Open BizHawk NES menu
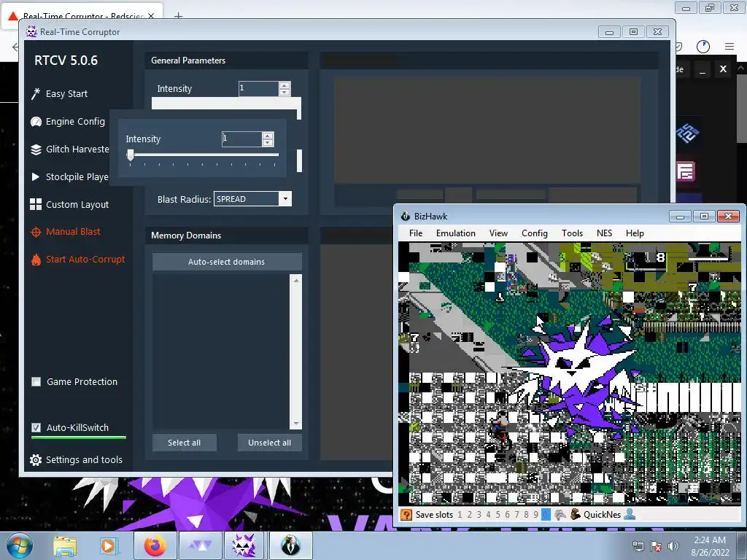Screen dimensions: 747x560 (x=604, y=233)
